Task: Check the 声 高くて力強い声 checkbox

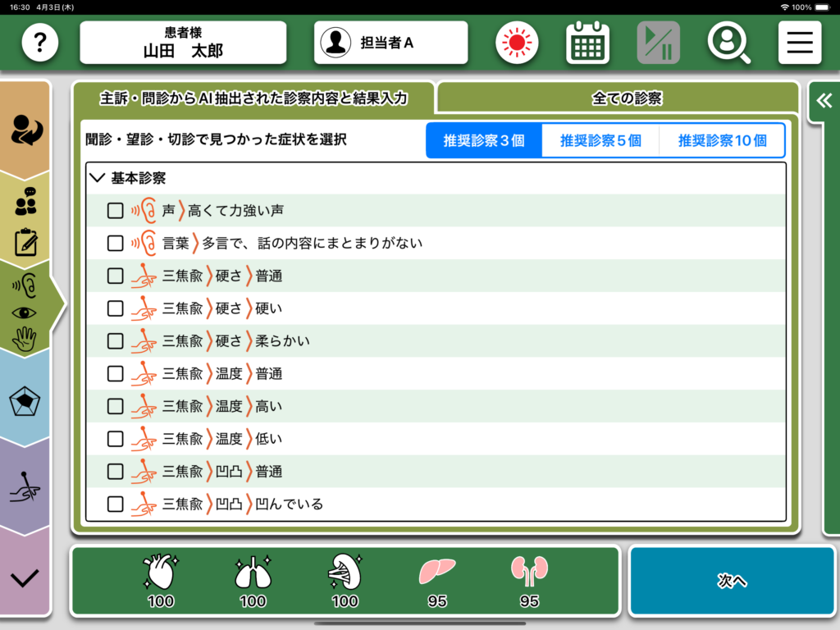Action: click(x=116, y=211)
